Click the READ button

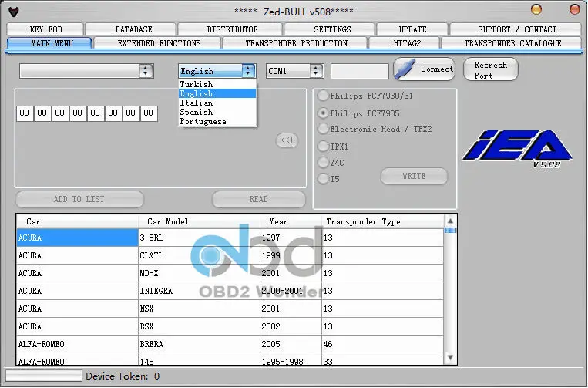(259, 199)
